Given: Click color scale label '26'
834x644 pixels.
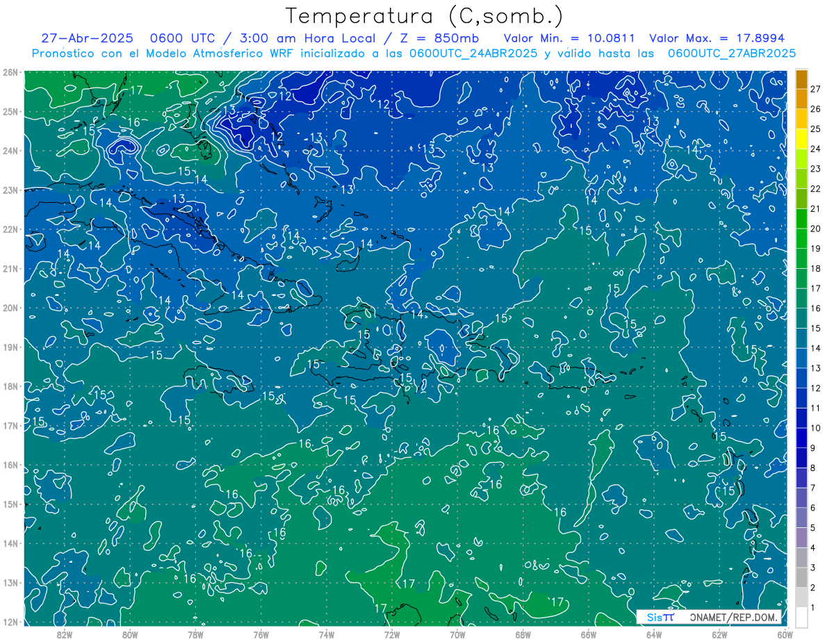Looking at the screenshot, I should click(816, 109).
